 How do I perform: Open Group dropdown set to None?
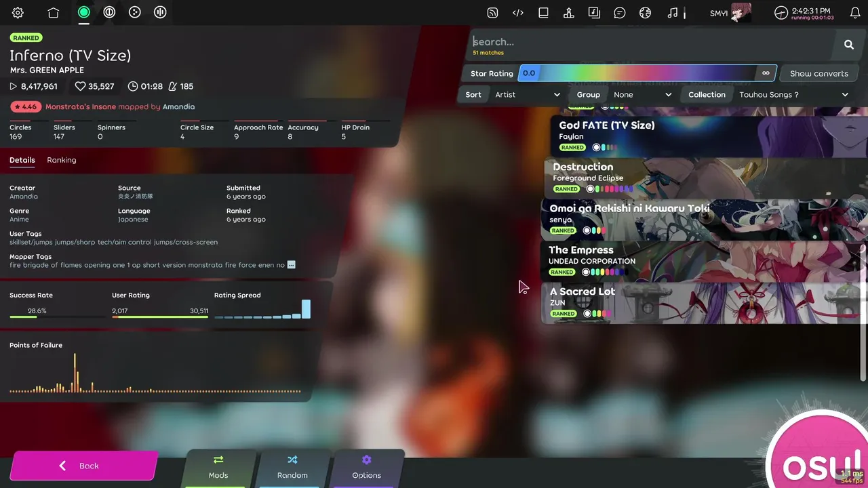tap(642, 95)
